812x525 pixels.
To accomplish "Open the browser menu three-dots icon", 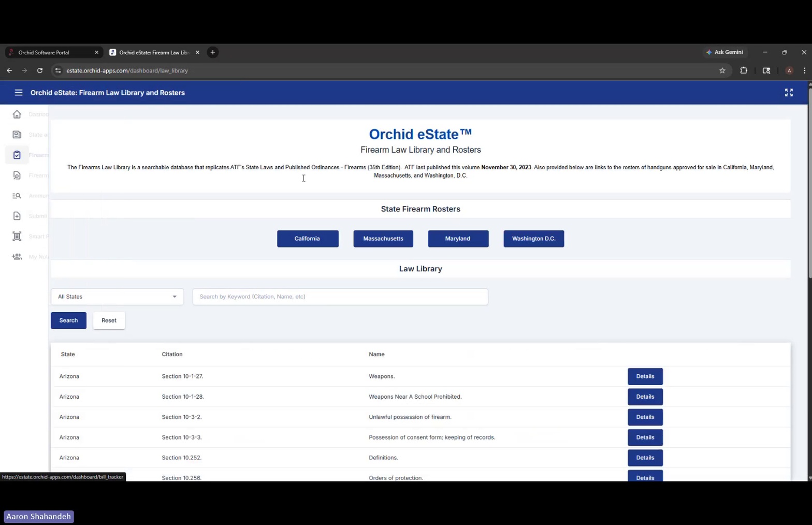I will click(804, 70).
